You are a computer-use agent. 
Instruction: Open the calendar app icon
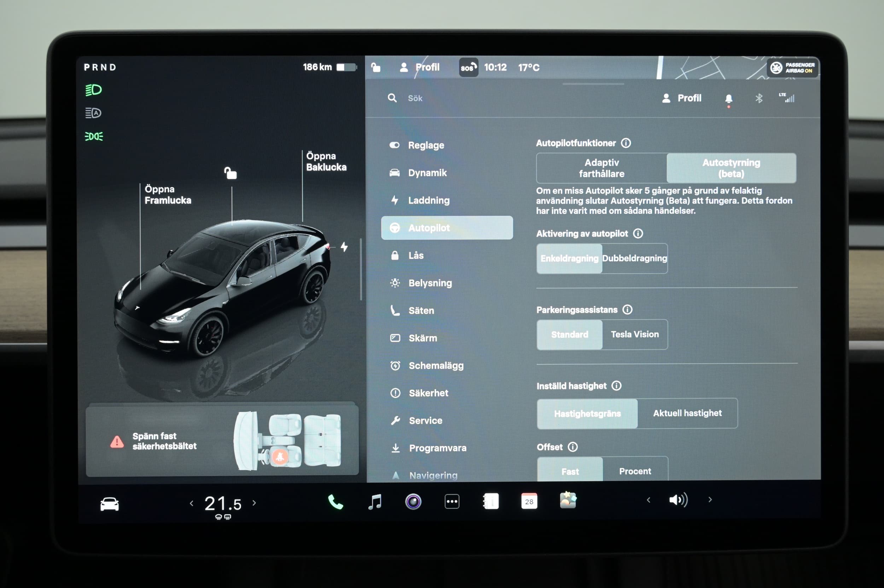click(529, 501)
